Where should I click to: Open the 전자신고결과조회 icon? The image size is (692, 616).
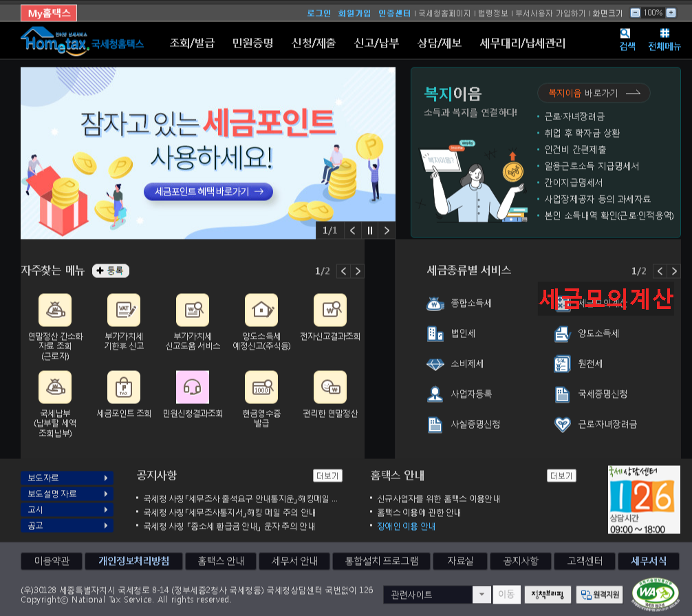coord(331,310)
